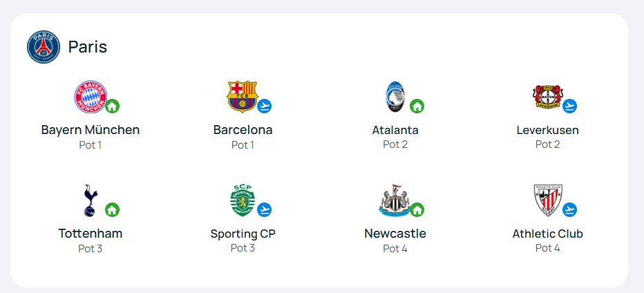Click green home icon beside Bayern München
The width and height of the screenshot is (644, 293).
[113, 106]
